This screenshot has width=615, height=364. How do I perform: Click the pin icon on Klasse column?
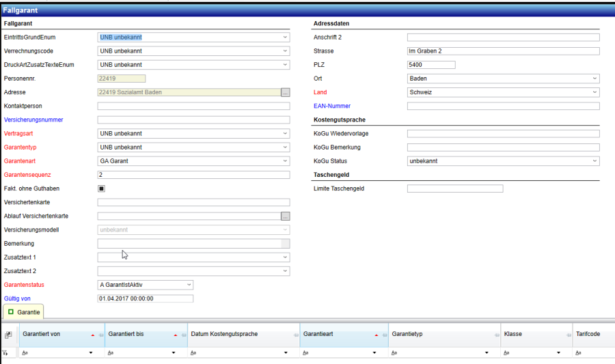[569, 335]
